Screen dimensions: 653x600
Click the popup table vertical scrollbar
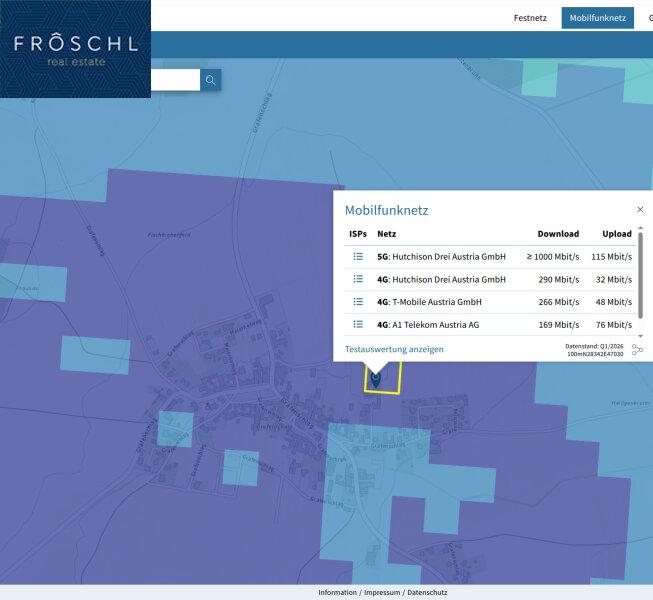coord(641,275)
